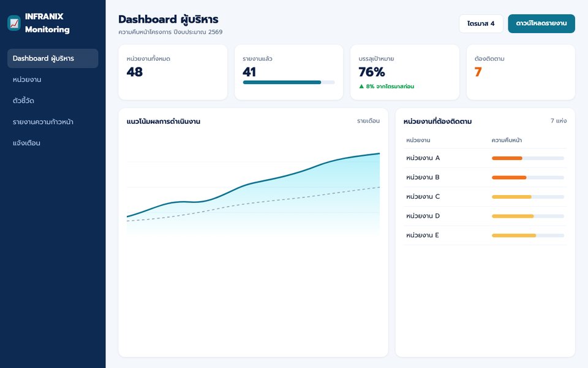Click หน่วยงาน D progress bar
This screenshot has height=368, width=588.
pos(527,217)
